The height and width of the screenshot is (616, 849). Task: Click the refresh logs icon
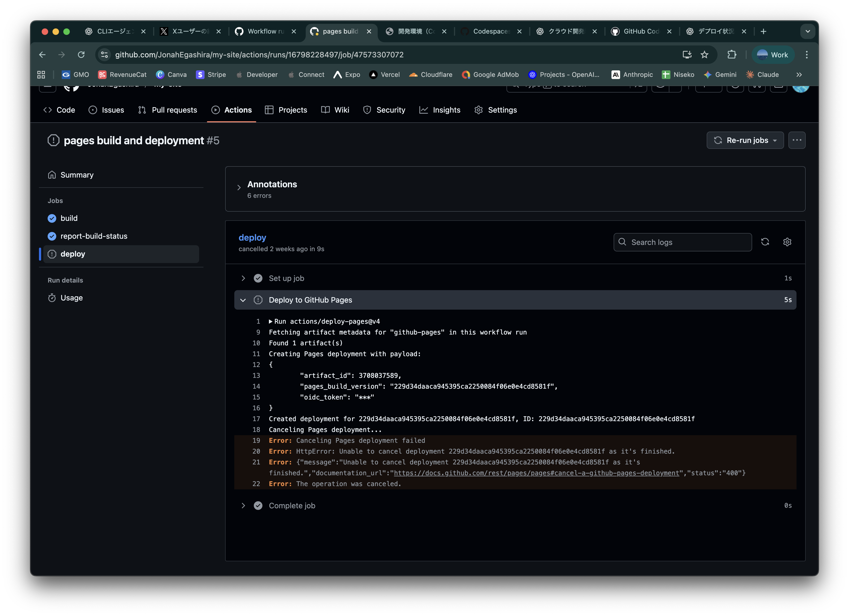[765, 242]
